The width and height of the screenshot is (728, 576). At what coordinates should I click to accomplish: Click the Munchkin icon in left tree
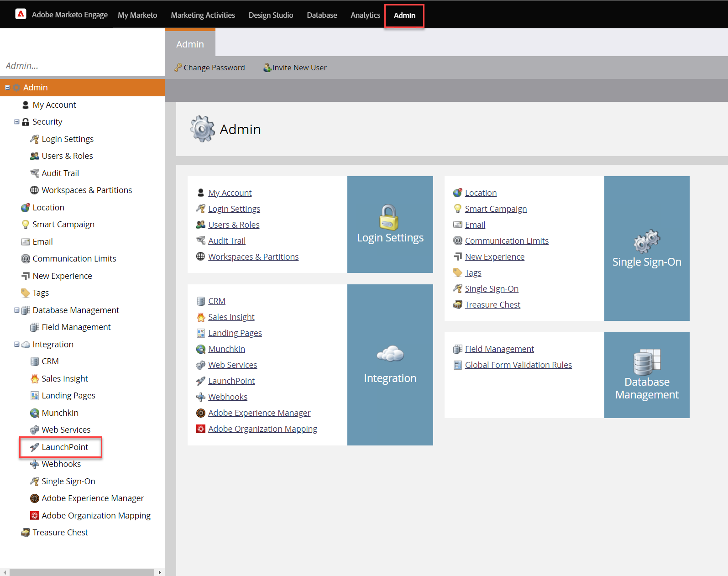[35, 413]
